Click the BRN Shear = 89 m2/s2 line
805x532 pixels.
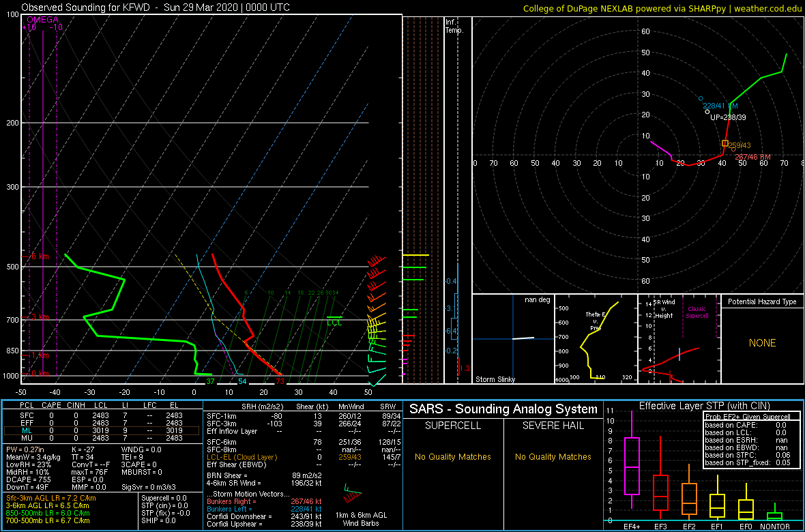tap(264, 475)
